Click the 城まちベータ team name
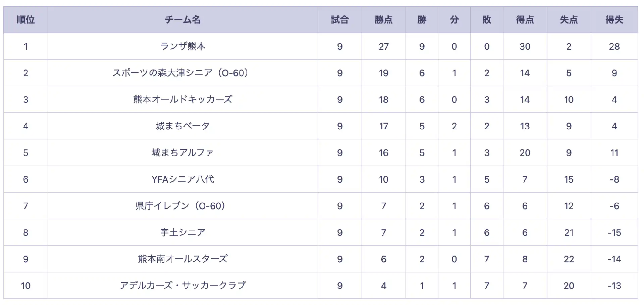Screen dimensions: 644x305 (182, 126)
